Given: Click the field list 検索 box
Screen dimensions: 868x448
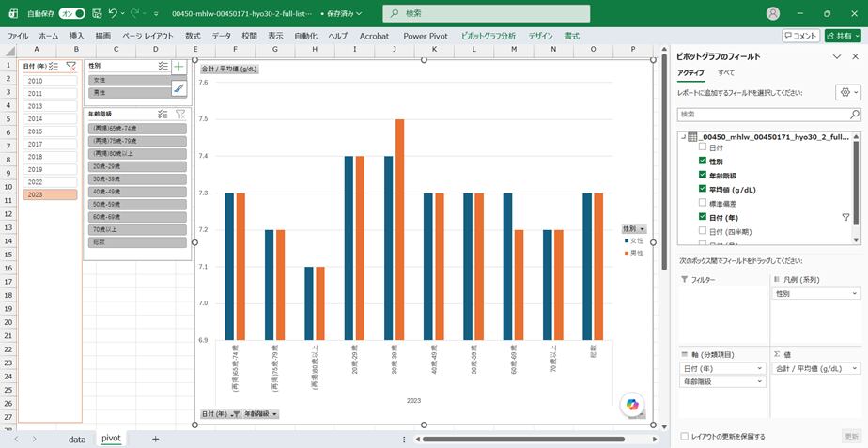Looking at the screenshot, I should [x=769, y=114].
